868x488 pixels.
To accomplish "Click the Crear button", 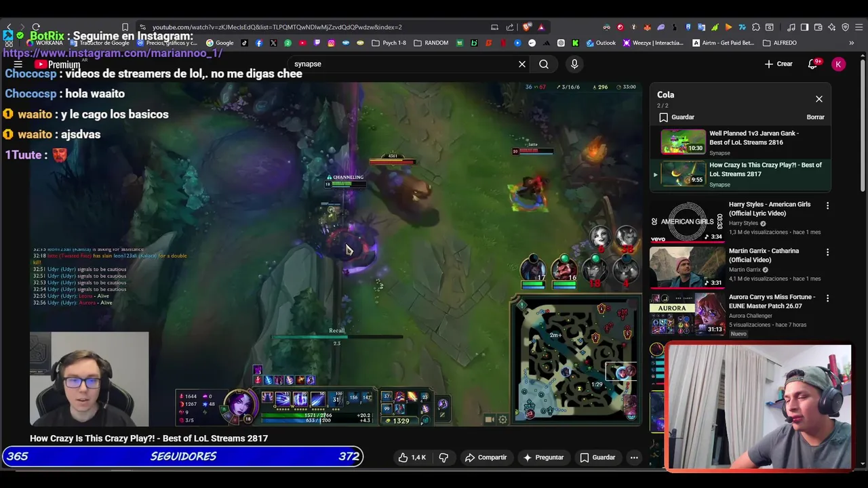I will click(x=778, y=64).
